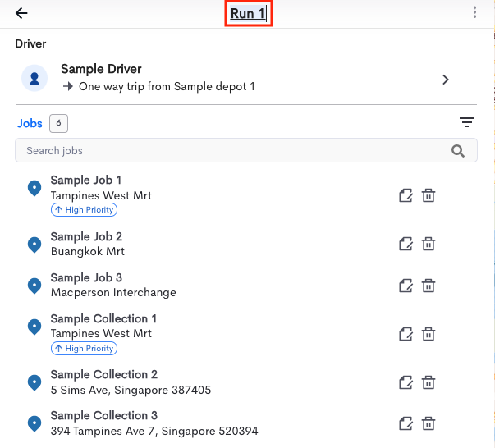Select Sample Job 2 title
The image size is (495, 448).
coord(86,236)
